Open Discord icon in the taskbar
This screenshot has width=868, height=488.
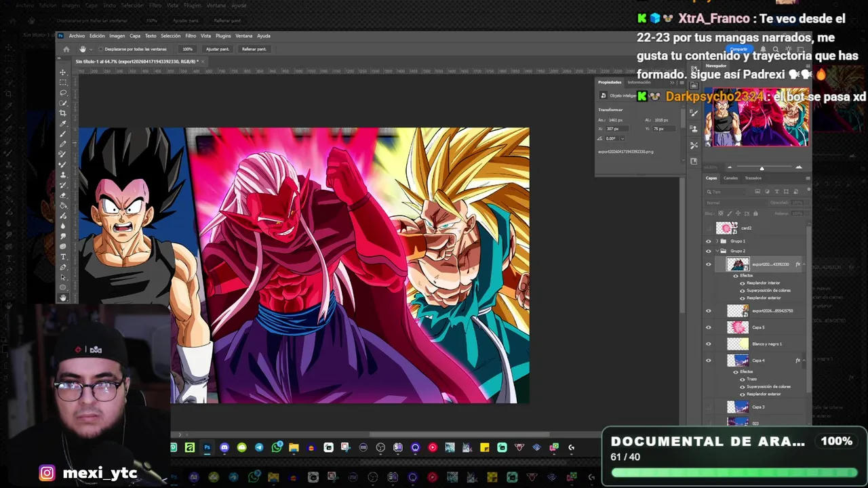tap(224, 447)
